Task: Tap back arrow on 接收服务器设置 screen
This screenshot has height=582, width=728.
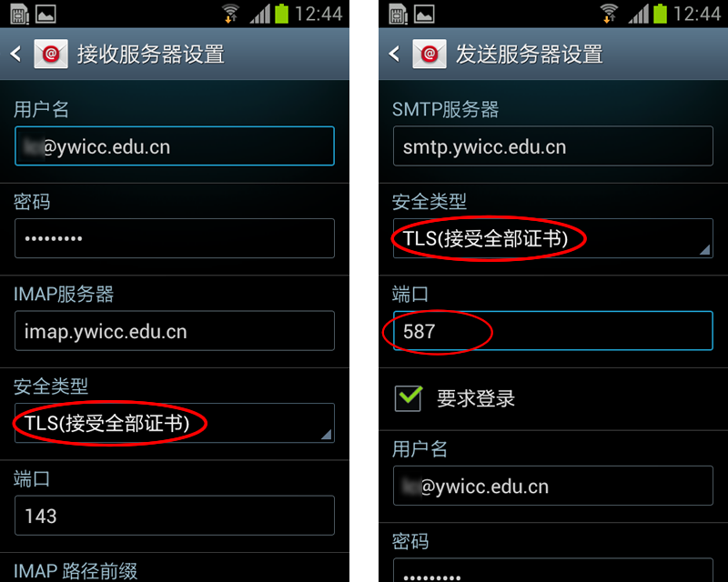Action: 15,55
